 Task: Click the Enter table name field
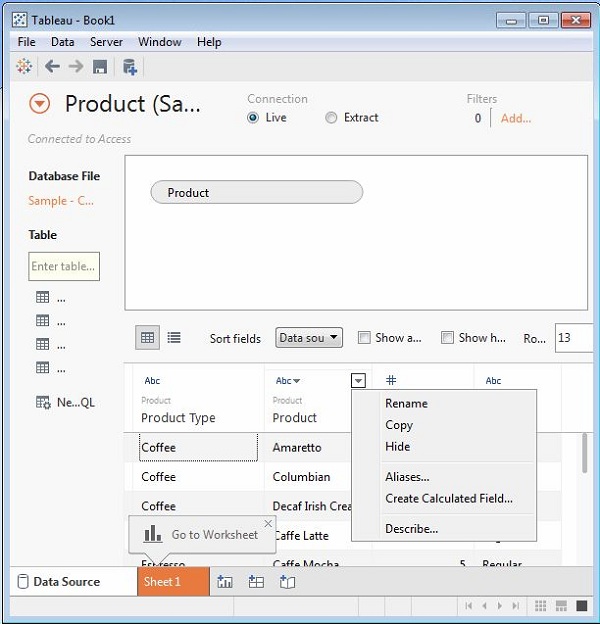pos(64,266)
